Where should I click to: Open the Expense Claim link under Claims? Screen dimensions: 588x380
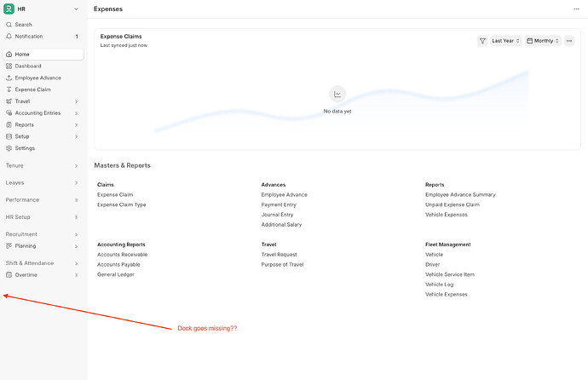point(115,195)
